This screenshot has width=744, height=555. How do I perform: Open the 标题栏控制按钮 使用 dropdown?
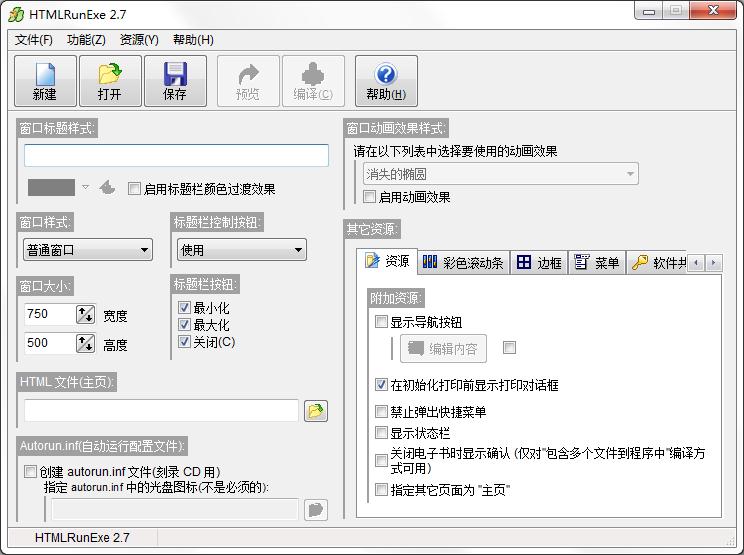(242, 250)
